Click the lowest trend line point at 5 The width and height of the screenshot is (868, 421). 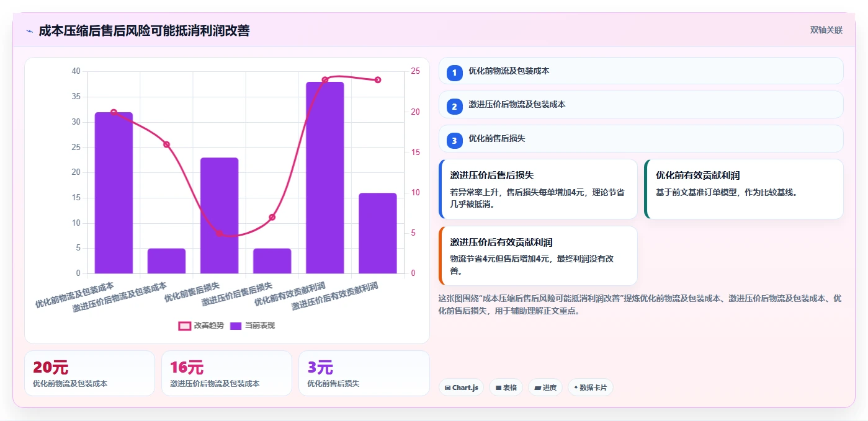(x=219, y=233)
